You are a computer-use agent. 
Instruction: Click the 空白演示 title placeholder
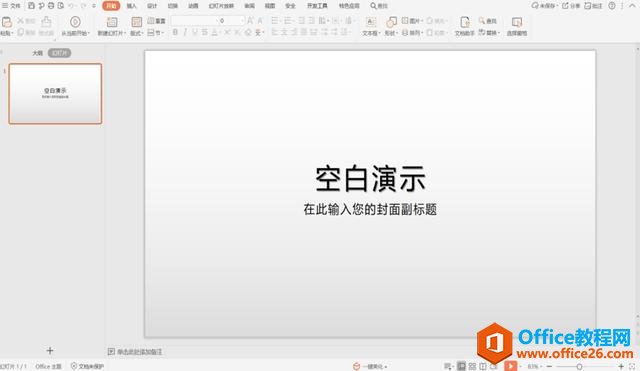[x=370, y=179]
